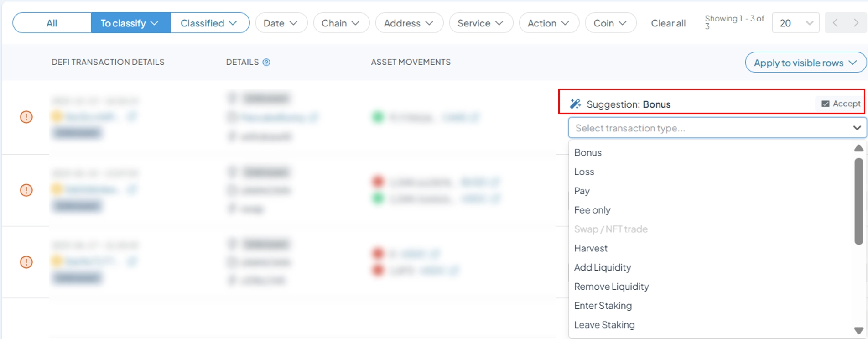
Task: Click the ASSET MOVEMENTS column header
Action: [x=411, y=62]
